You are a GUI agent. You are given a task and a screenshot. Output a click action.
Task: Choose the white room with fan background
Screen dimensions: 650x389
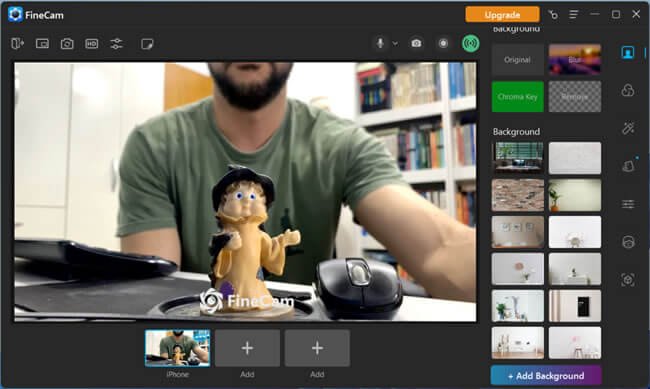tap(575, 232)
